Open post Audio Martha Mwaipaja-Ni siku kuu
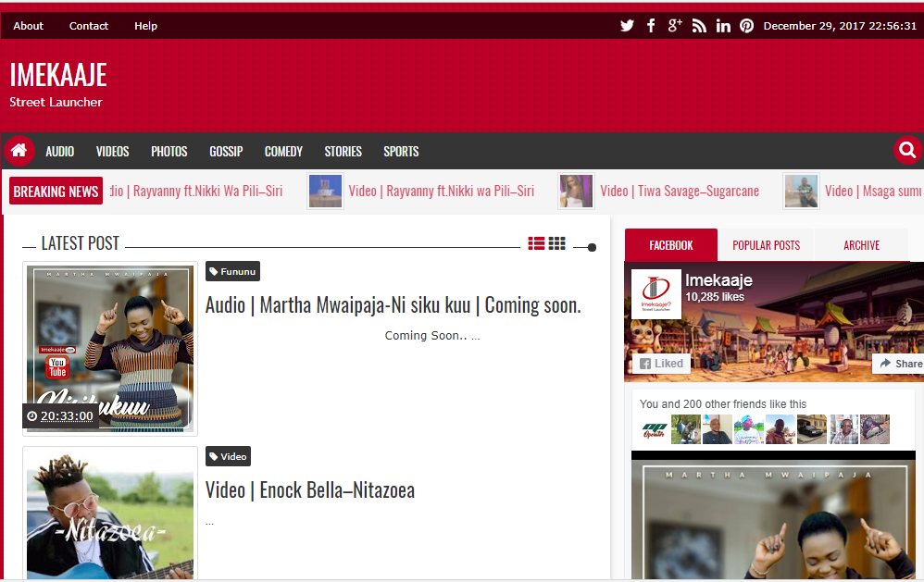The width and height of the screenshot is (924, 582). pos(393,305)
